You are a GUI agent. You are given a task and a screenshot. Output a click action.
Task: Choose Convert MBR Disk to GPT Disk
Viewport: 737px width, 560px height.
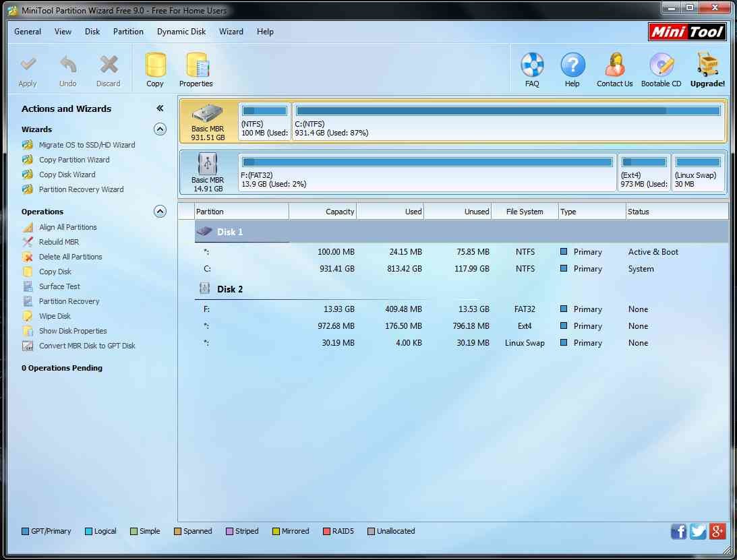(87, 346)
